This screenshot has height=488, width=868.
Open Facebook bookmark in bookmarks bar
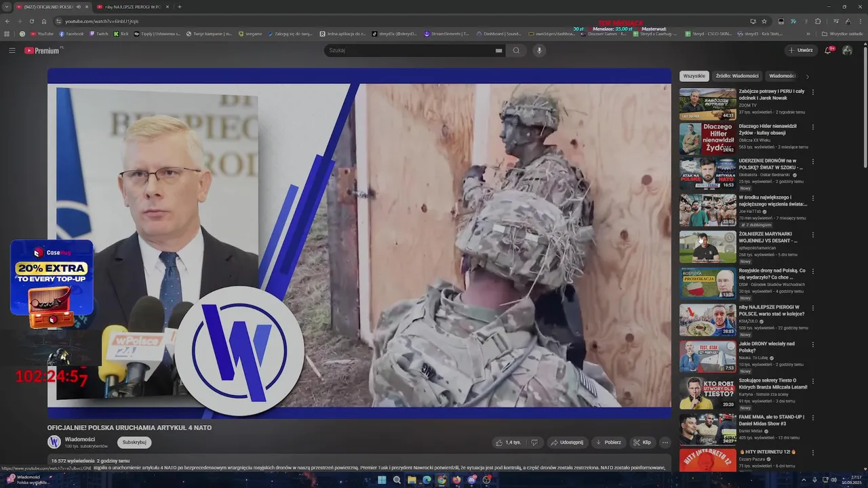71,34
